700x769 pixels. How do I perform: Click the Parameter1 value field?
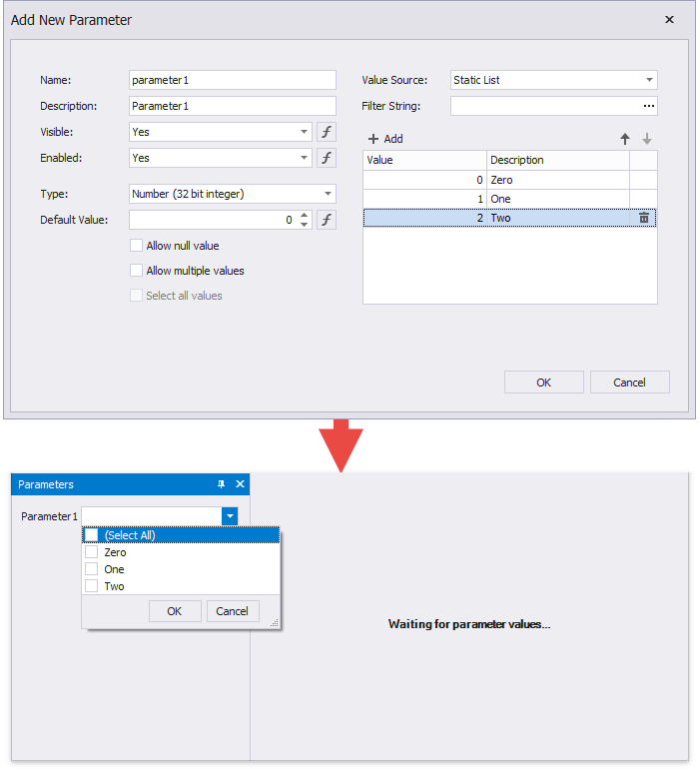[152, 516]
